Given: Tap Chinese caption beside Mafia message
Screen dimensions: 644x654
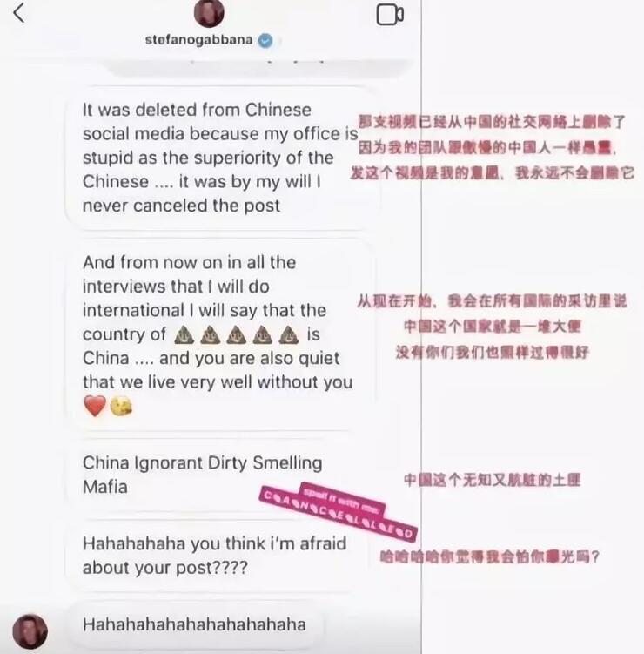Looking at the screenshot, I should tap(492, 480).
